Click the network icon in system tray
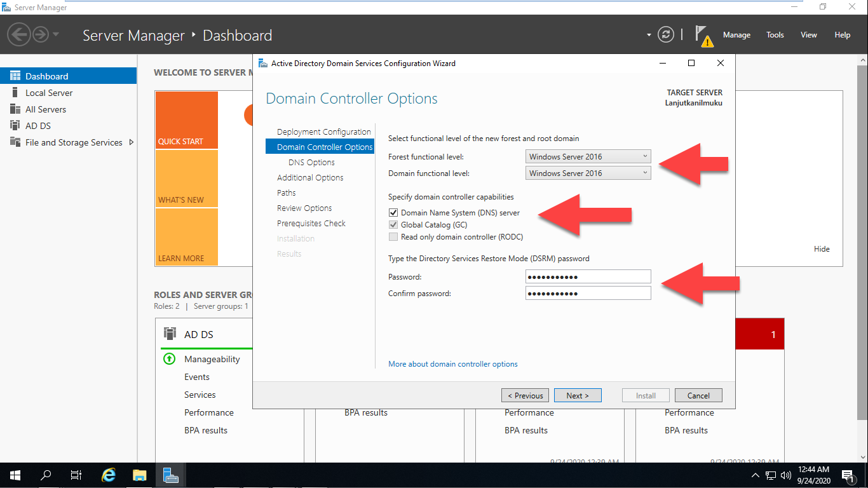The height and width of the screenshot is (488, 868). pos(771,475)
